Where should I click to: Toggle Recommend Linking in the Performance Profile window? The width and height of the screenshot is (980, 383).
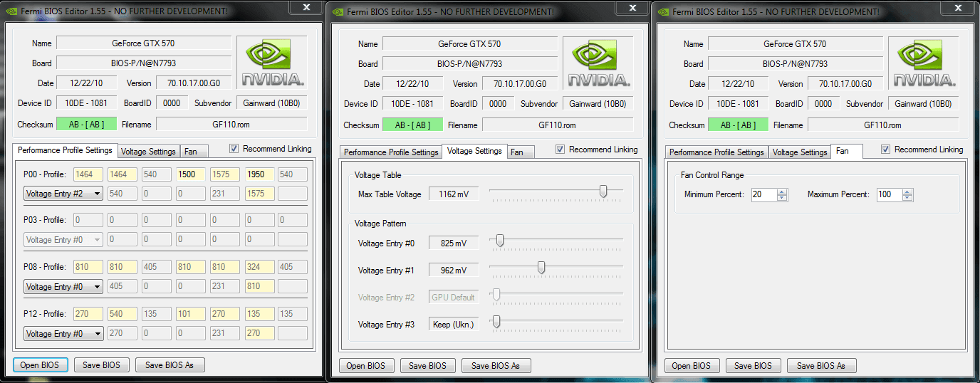coord(234,149)
